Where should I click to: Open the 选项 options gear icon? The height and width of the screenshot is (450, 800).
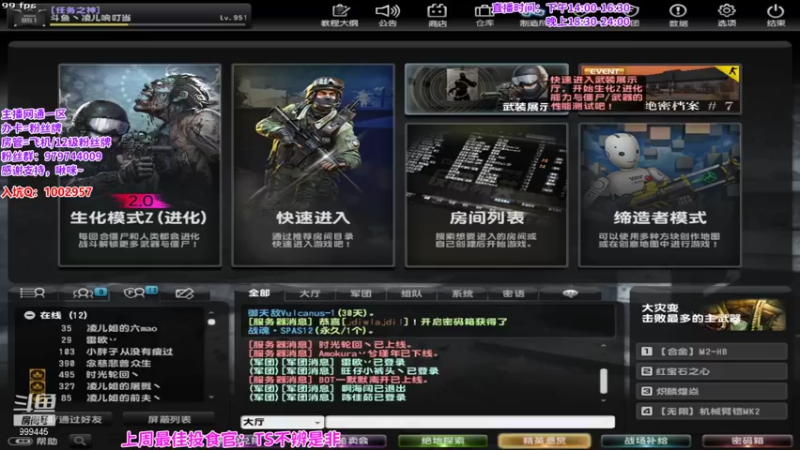coord(727,15)
